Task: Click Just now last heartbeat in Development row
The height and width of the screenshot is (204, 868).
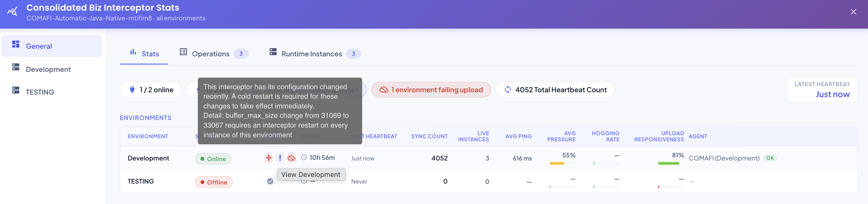Action: coord(362,158)
